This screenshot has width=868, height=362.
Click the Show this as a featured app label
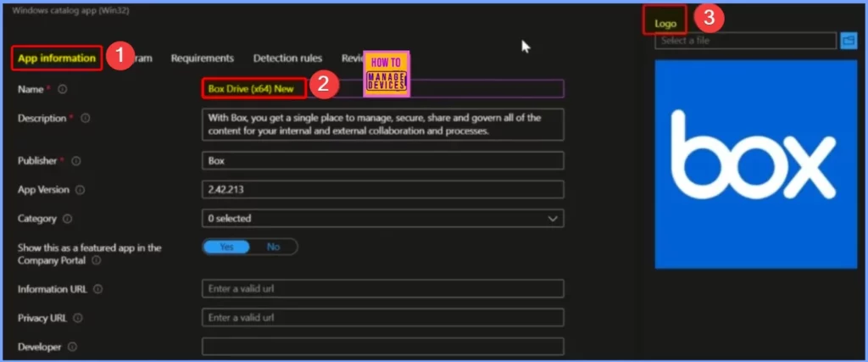[x=89, y=254]
